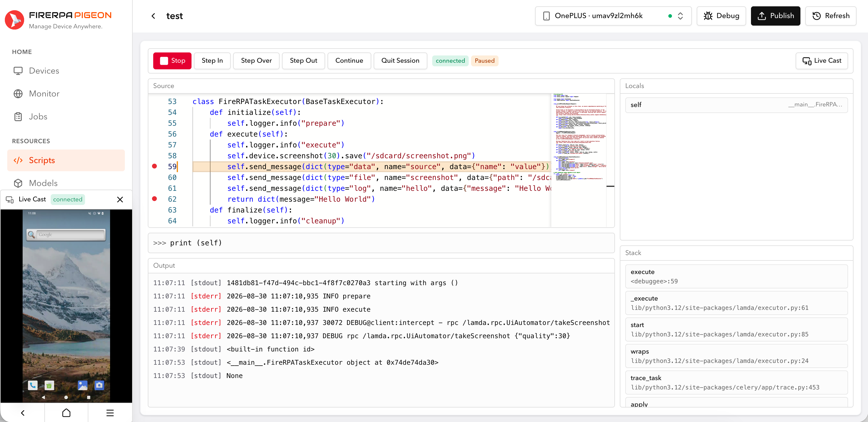Select the start stack frame
The width and height of the screenshot is (868, 422).
[736, 329]
